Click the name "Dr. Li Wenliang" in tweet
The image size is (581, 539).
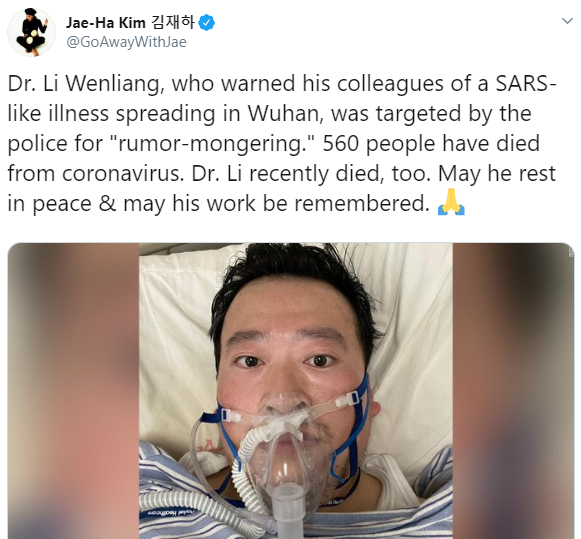coord(86,84)
